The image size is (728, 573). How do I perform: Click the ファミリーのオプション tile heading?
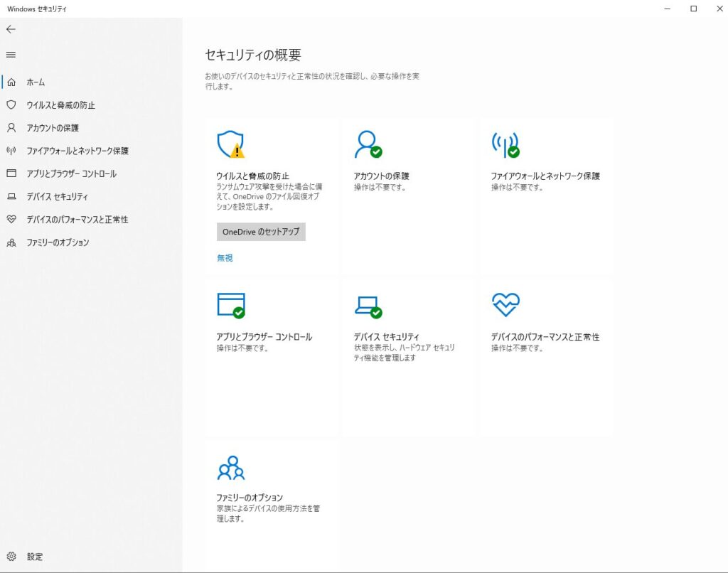(250, 498)
